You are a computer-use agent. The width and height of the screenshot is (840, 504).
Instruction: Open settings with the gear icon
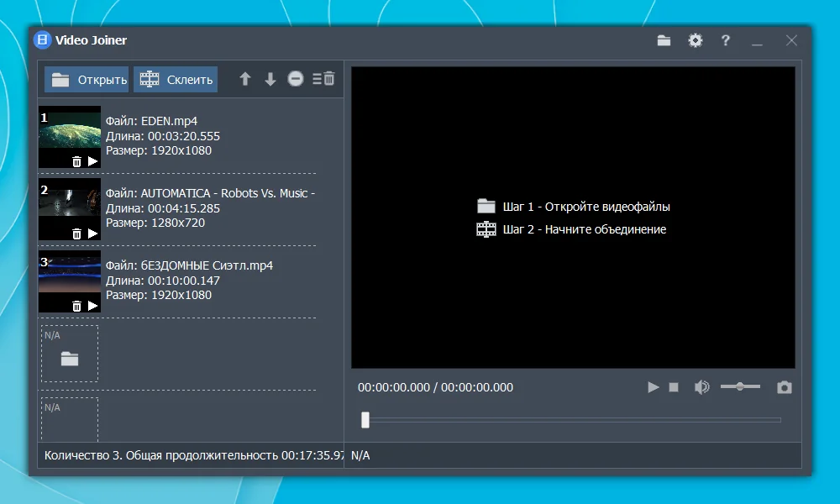(696, 40)
